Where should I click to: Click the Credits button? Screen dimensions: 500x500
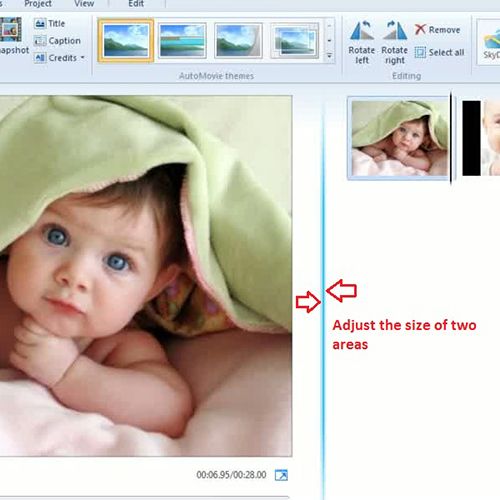point(56,58)
